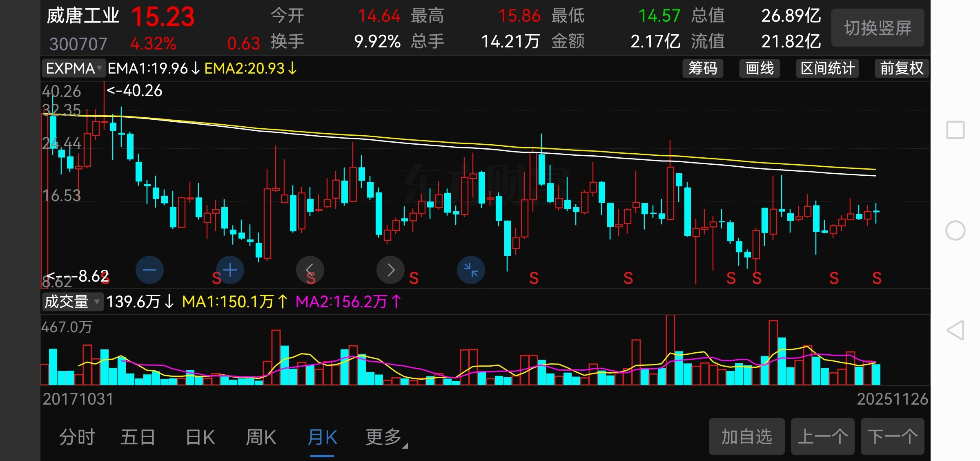The image size is (980, 461).
Task: Toggle the 筹码 chip distribution view
Action: click(703, 68)
